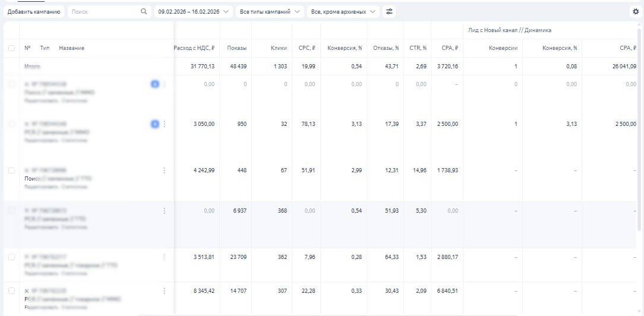This screenshot has width=644, height=316.
Task: Expand the 'Все, кроме архивных' status dropdown
Action: (343, 11)
